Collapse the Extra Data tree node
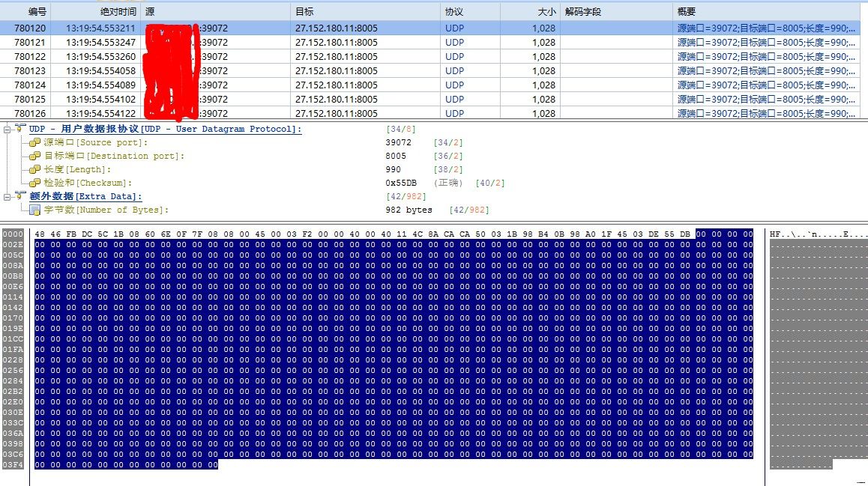The height and width of the screenshot is (486, 868). pos(7,196)
